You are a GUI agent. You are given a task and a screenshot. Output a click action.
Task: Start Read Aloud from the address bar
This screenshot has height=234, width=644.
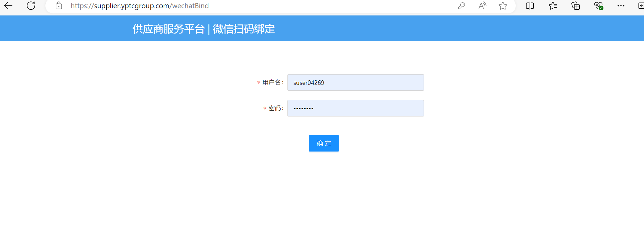point(482,5)
